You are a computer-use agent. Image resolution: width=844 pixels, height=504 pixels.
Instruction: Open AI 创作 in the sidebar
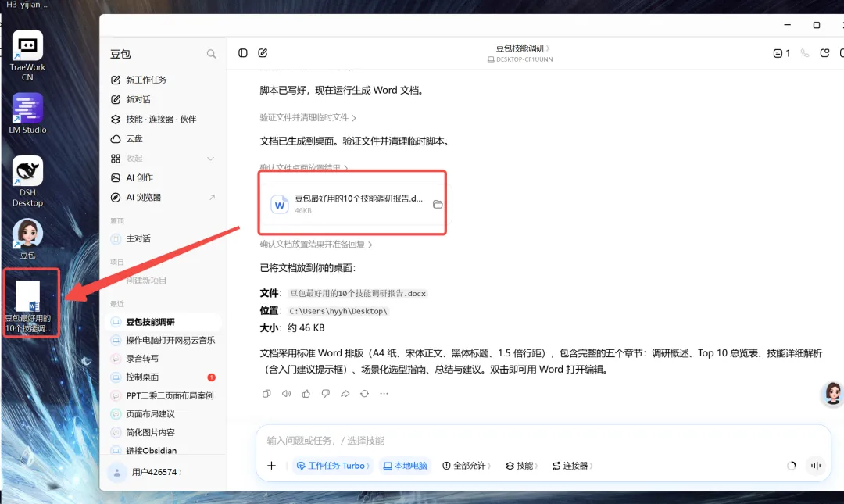[x=163, y=177]
